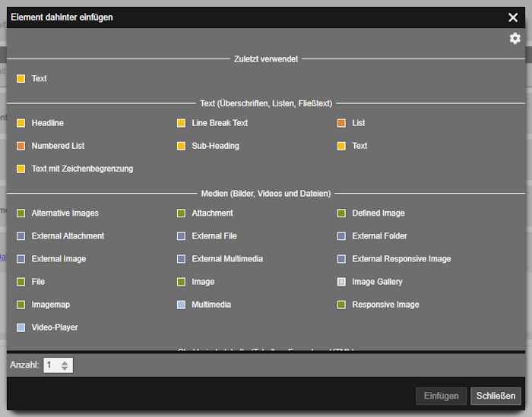Click the Einfügen button
Image resolution: width=532 pixels, height=417 pixels.
[x=441, y=396]
